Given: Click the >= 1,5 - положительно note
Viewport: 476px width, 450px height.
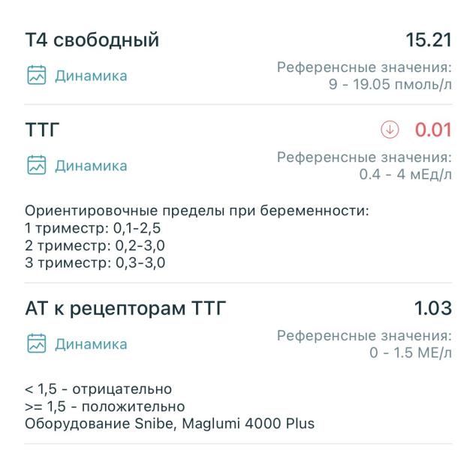Looking at the screenshot, I should pyautogui.click(x=105, y=406).
